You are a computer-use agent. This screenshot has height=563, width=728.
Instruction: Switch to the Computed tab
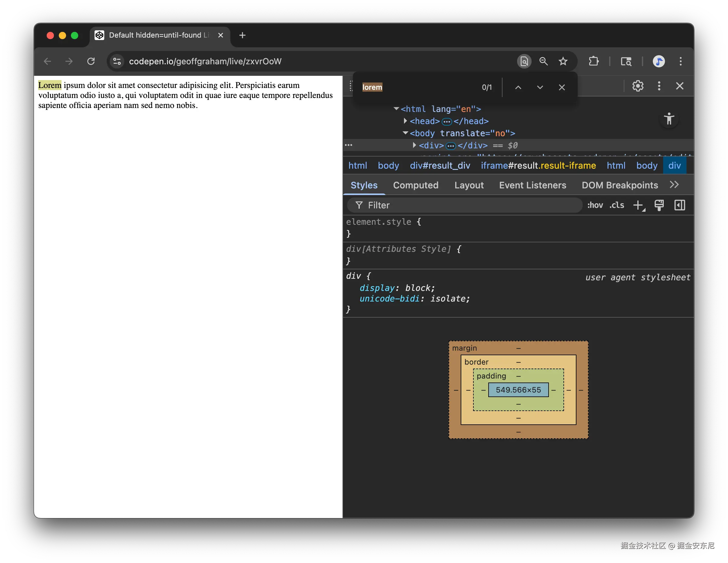[416, 185]
